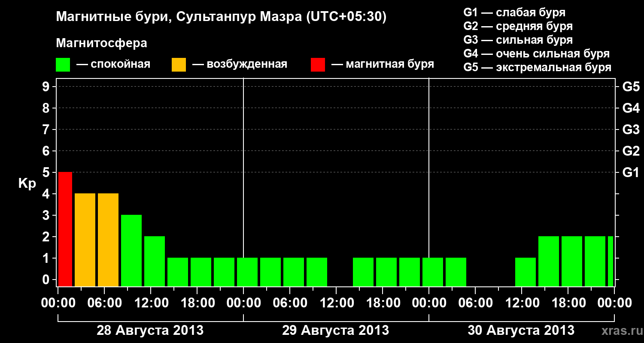
Task: Click the '— спокойная' legend label
Action: [113, 64]
